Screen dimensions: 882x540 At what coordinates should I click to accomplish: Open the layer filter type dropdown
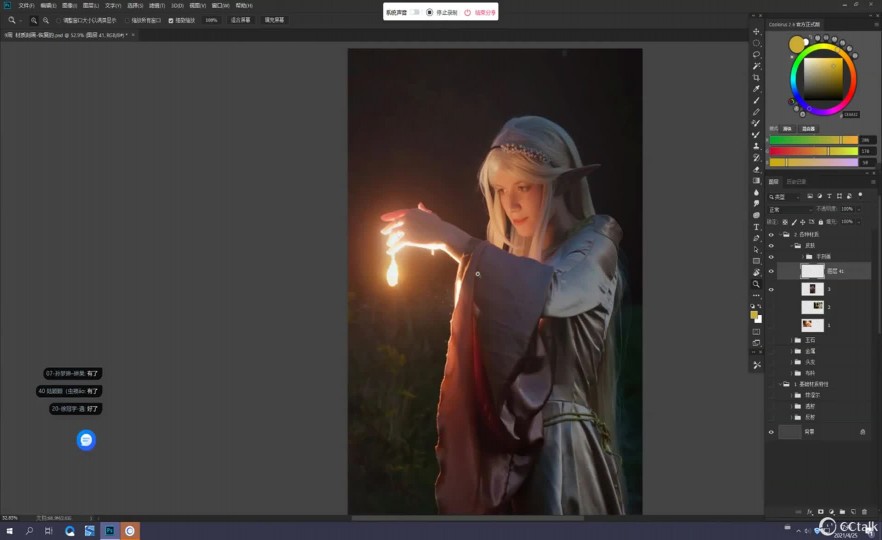pos(784,197)
